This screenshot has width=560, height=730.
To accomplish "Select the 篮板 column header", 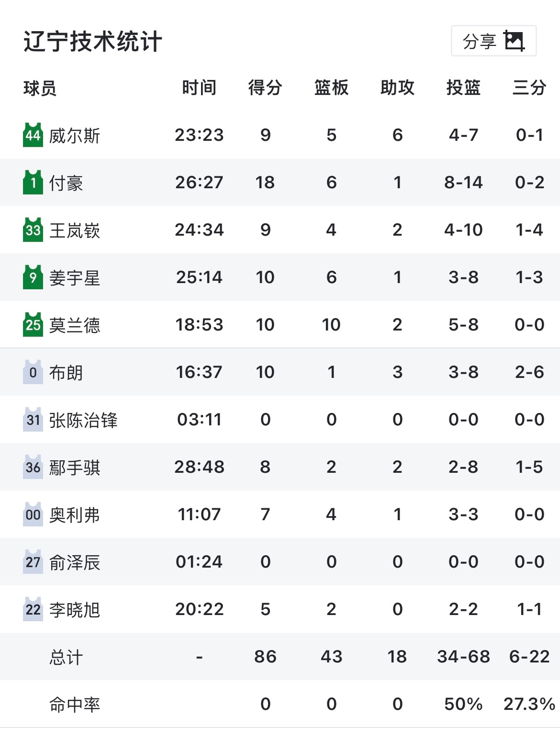I will pyautogui.click(x=331, y=88).
